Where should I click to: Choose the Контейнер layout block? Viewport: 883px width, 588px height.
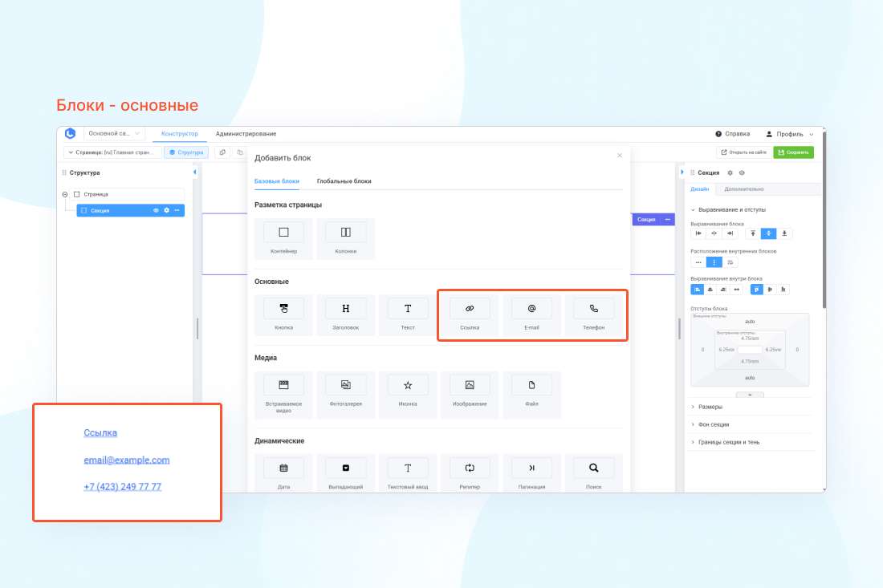click(x=283, y=238)
